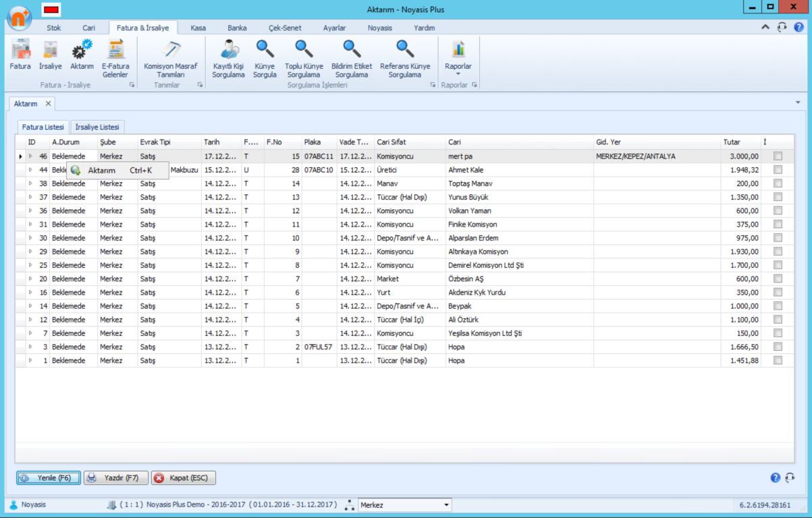The image size is (812, 518).
Task: Sort by the Evrak Tipi column header
Action: point(169,142)
